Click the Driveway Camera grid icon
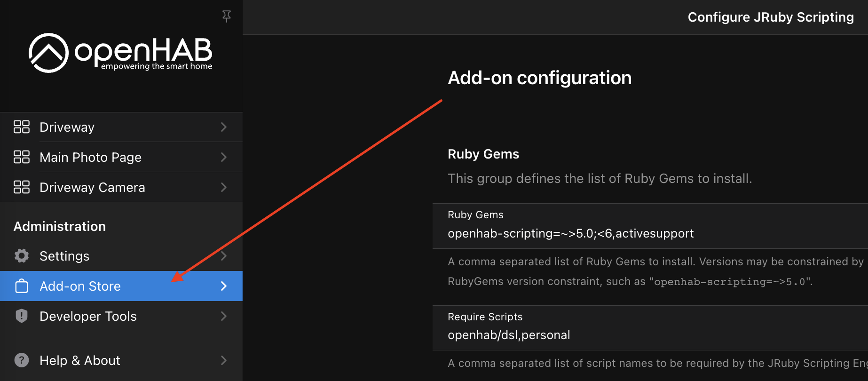Viewport: 868px width, 381px height. coord(21,187)
